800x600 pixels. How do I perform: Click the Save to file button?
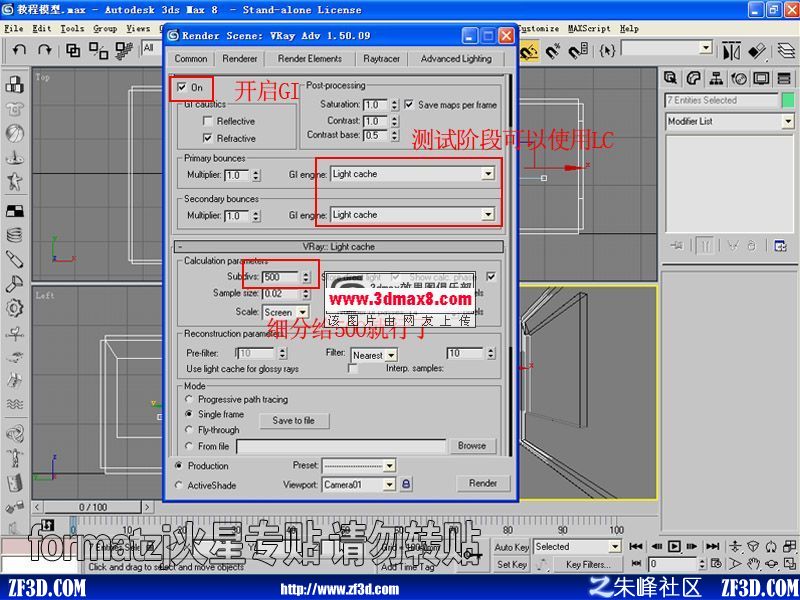pyautogui.click(x=293, y=420)
